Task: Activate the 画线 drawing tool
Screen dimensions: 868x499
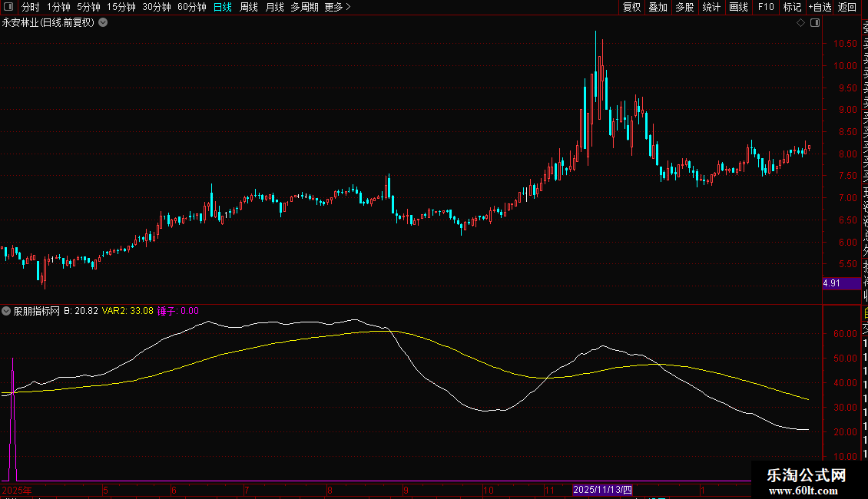Action: 738,7
